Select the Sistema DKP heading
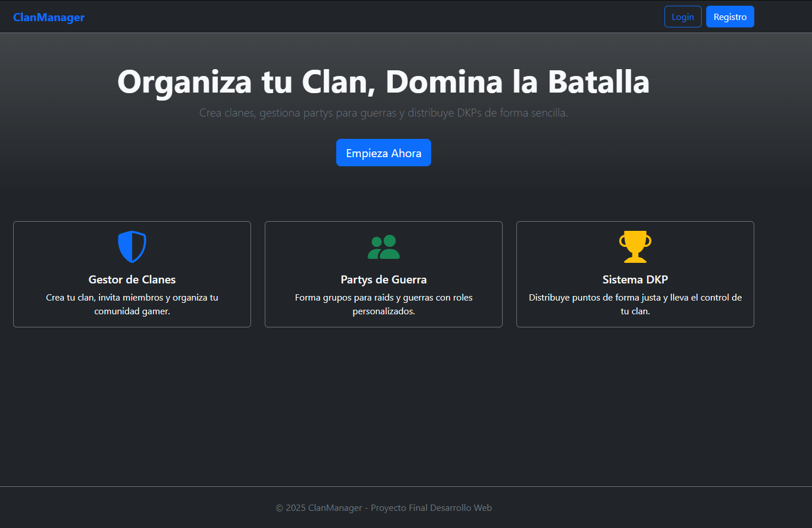Image resolution: width=812 pixels, height=528 pixels. point(635,279)
